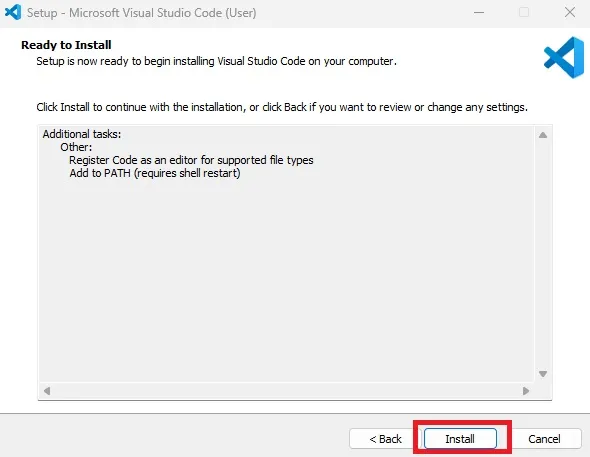Screen dimensions: 590x457
Task: Click the horizontal scrollbar track in summary box
Action: [x=286, y=391]
